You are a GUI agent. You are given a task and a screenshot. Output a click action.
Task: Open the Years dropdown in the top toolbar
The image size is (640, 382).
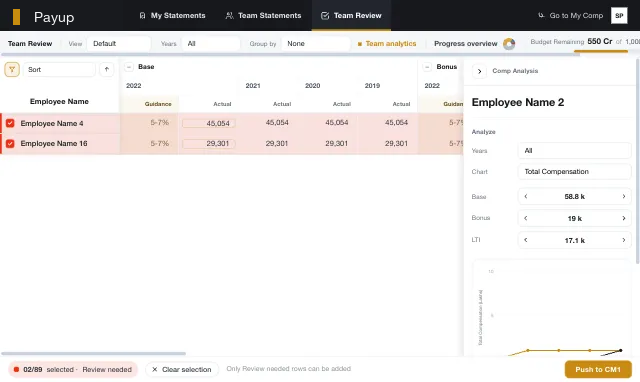click(x=211, y=44)
